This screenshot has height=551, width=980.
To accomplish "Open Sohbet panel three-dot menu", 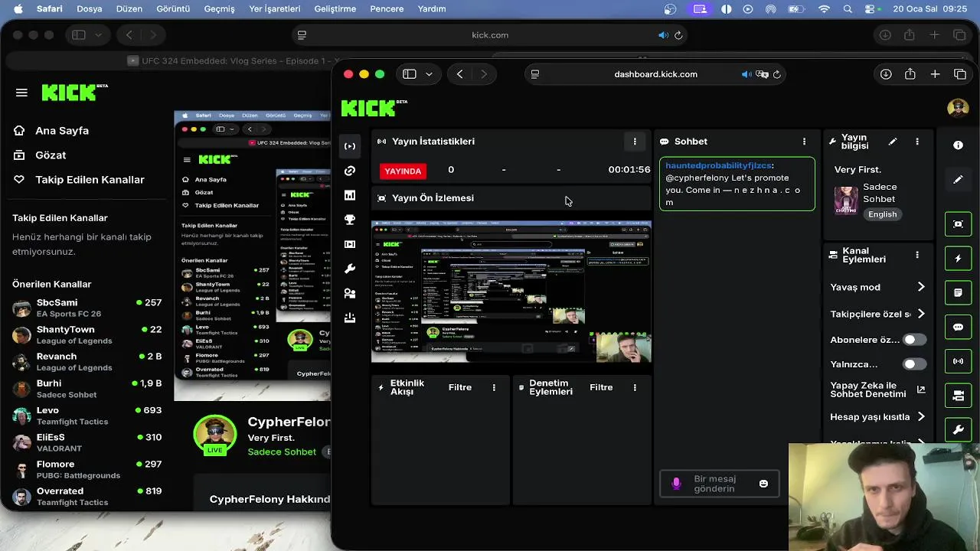I will (x=804, y=142).
